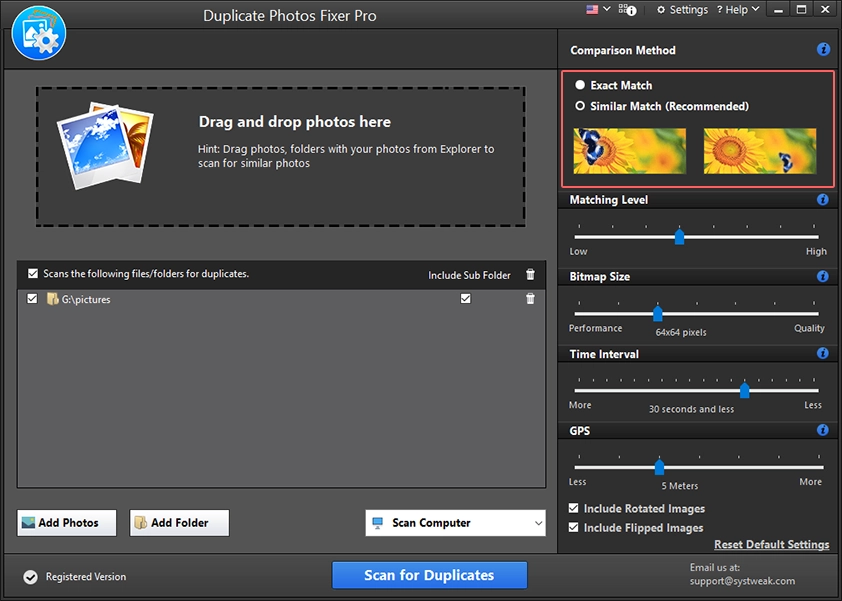This screenshot has height=601, width=842.
Task: Click the trash icon in the list header
Action: (x=530, y=274)
